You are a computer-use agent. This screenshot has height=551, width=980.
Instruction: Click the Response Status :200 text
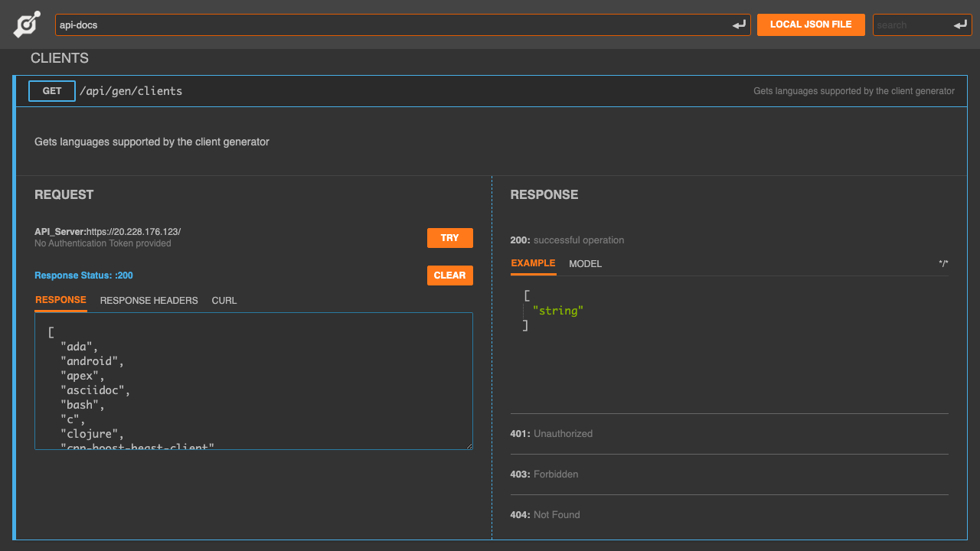point(83,275)
